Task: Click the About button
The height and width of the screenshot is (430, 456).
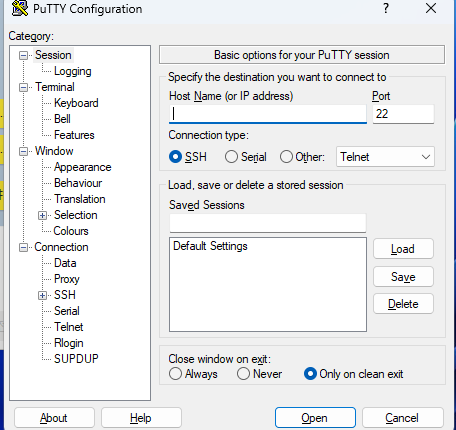Action: click(x=54, y=418)
